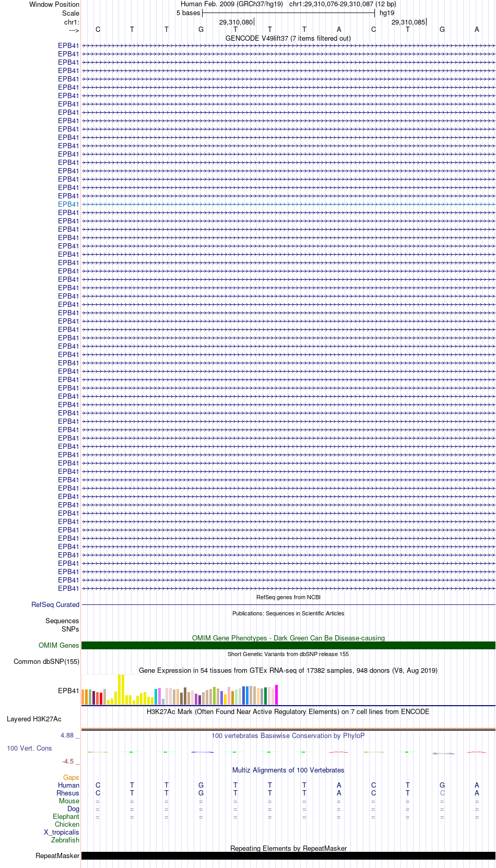Click the Window Position label

click(54, 4)
